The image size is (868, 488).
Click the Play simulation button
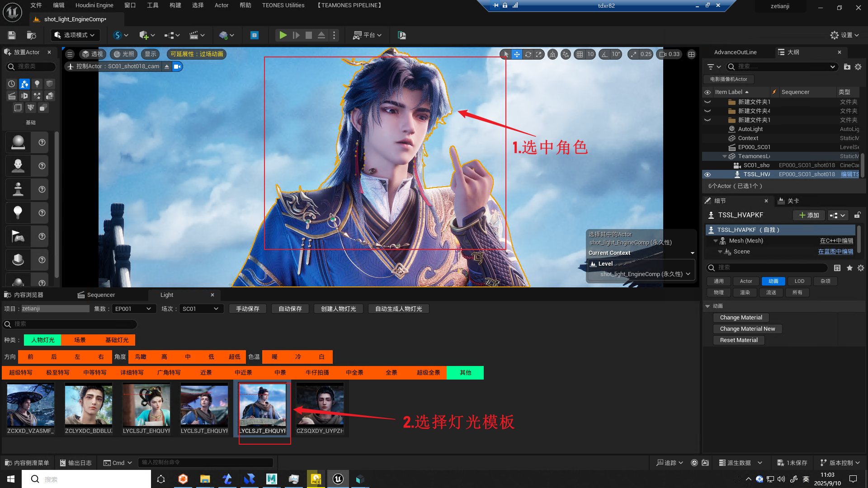(283, 35)
